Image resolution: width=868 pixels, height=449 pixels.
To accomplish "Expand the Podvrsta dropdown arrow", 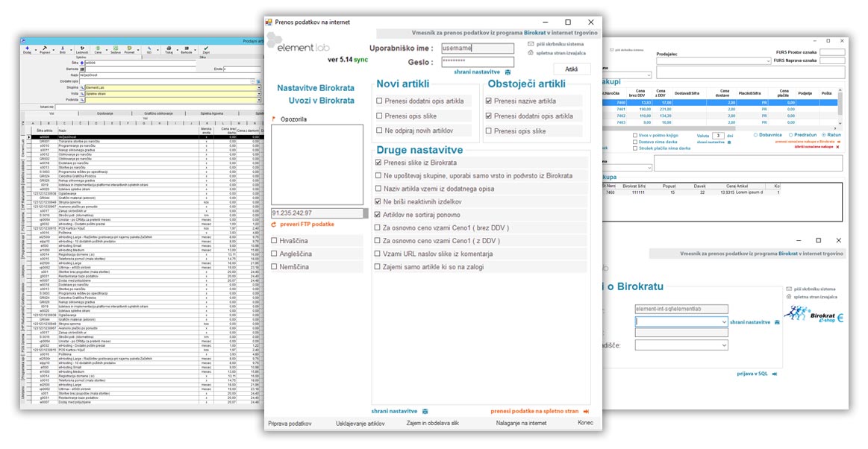I will click(258, 100).
